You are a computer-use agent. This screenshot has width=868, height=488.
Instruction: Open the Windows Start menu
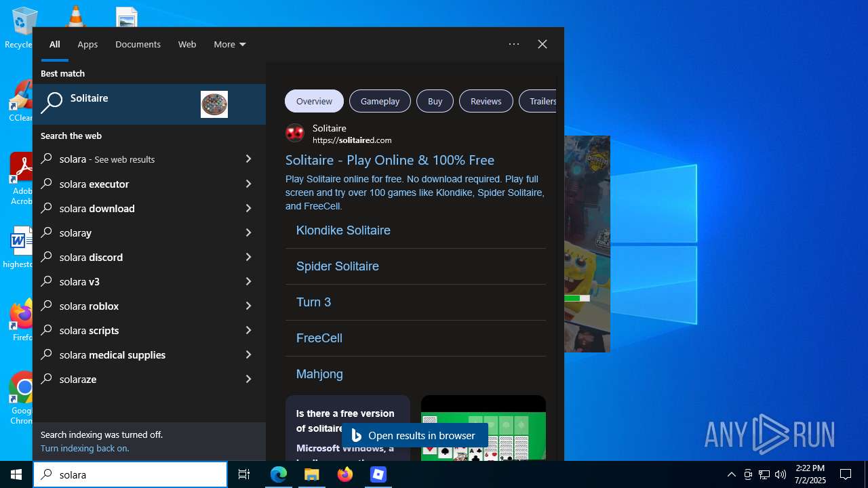tap(16, 474)
